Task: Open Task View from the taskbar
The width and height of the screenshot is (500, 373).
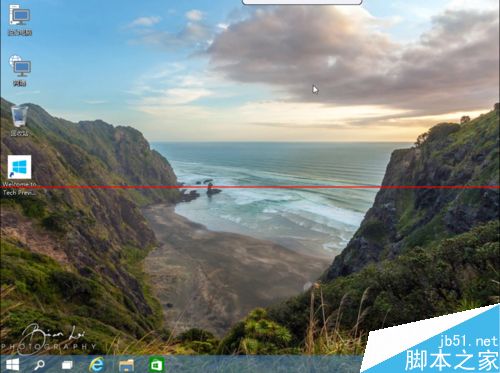Action: (67, 365)
